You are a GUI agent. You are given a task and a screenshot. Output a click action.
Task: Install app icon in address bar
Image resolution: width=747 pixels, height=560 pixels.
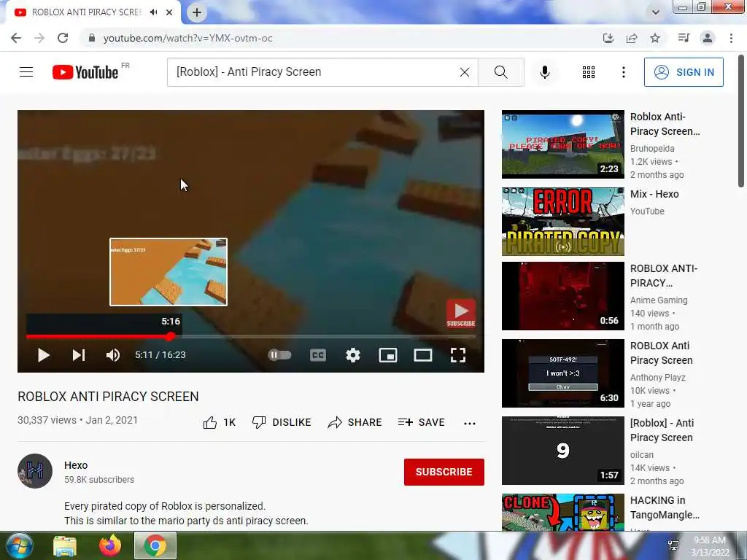(x=608, y=38)
